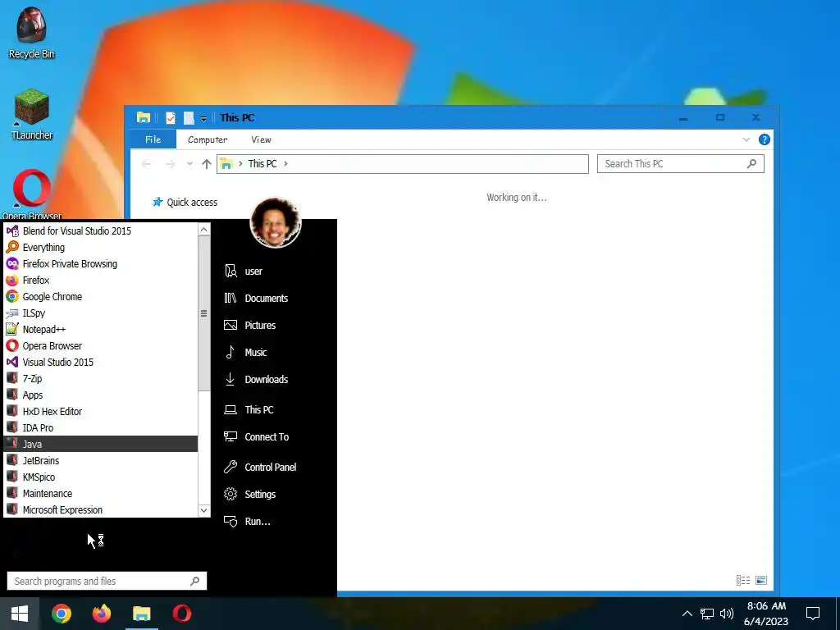Expand the Microsoft Expression folder
The height and width of the screenshot is (630, 840).
(101, 510)
